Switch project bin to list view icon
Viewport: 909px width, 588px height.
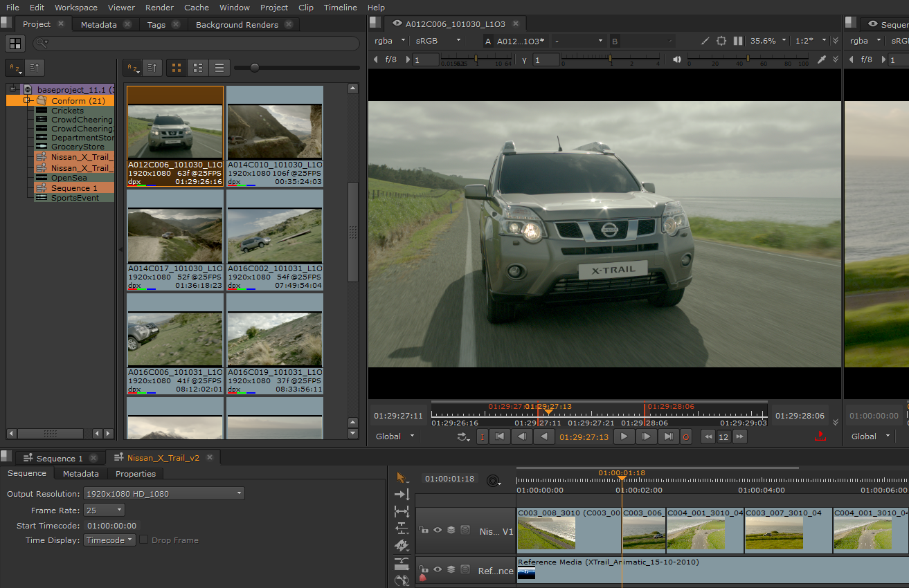(219, 68)
